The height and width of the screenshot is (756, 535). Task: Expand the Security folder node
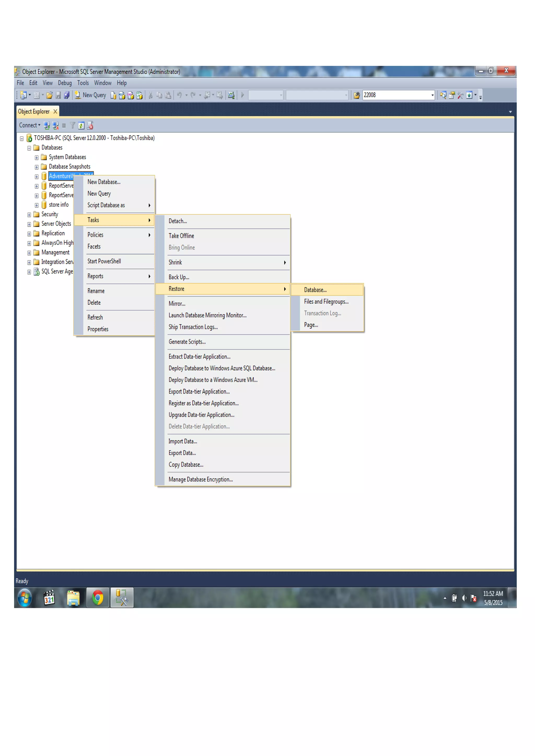(29, 215)
